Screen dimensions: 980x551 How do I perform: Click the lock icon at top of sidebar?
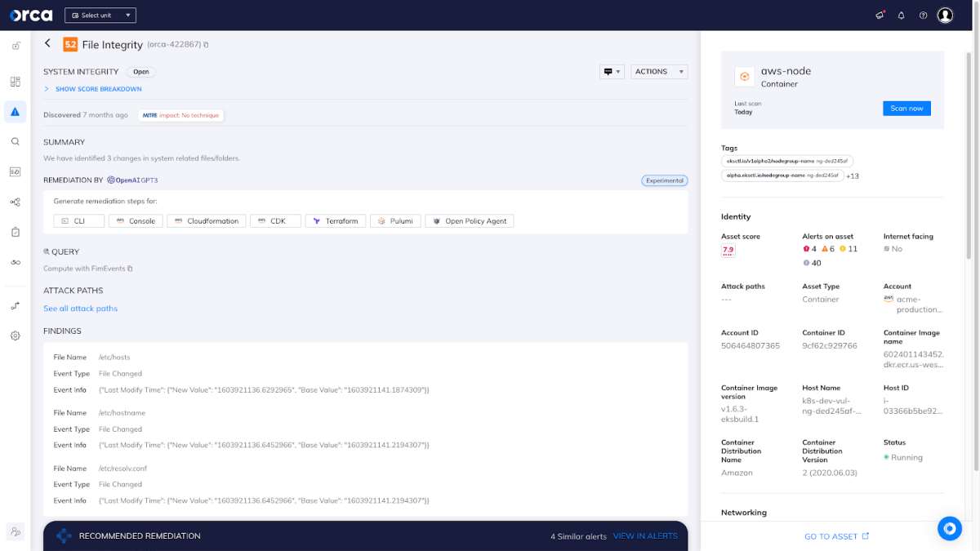tap(16, 46)
